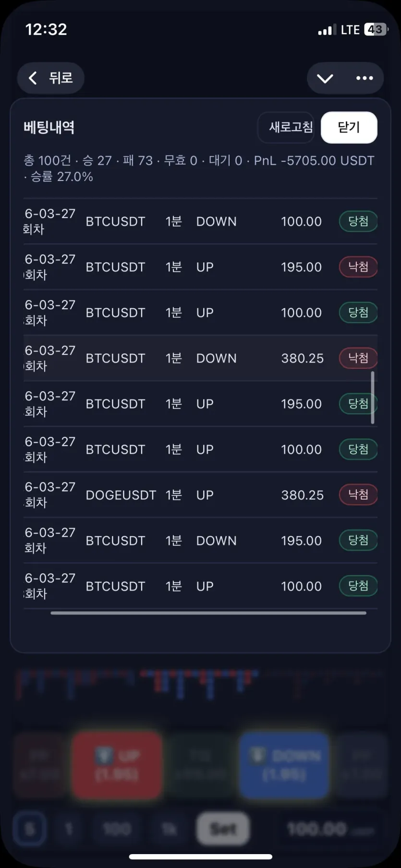
Task: Expand the downward chevron menu
Action: (x=325, y=78)
